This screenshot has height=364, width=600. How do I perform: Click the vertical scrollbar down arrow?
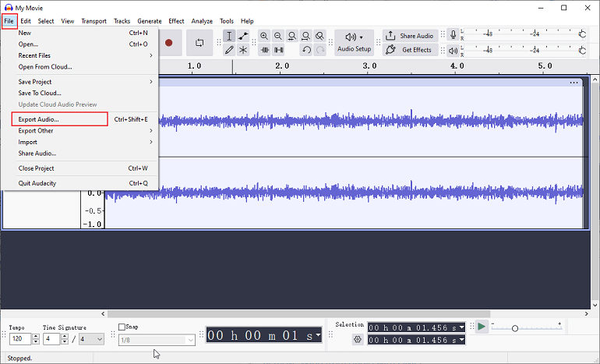click(595, 305)
